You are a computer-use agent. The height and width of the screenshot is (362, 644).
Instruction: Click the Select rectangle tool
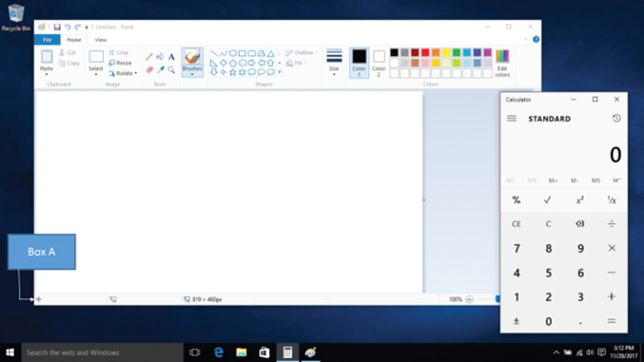pyautogui.click(x=96, y=57)
